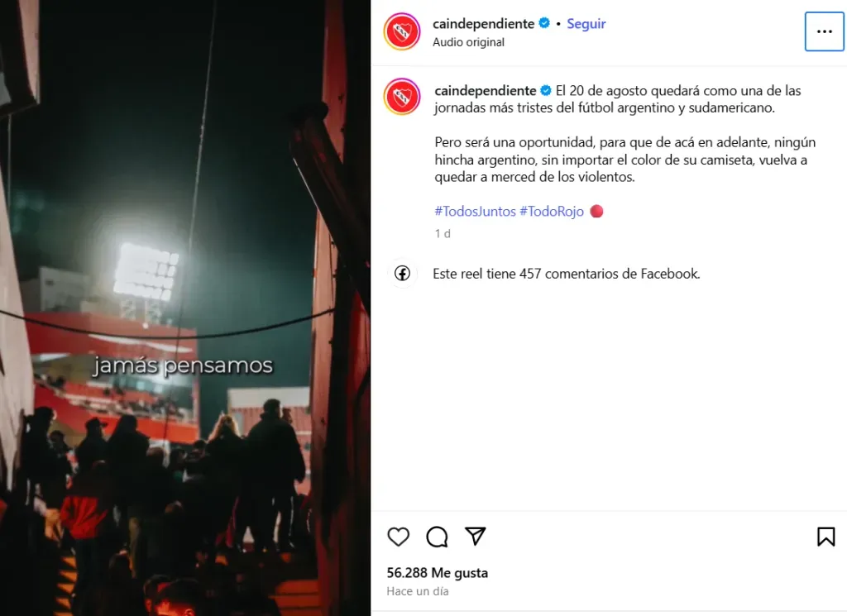Click the caption's caindependiente avatar

pyautogui.click(x=402, y=97)
